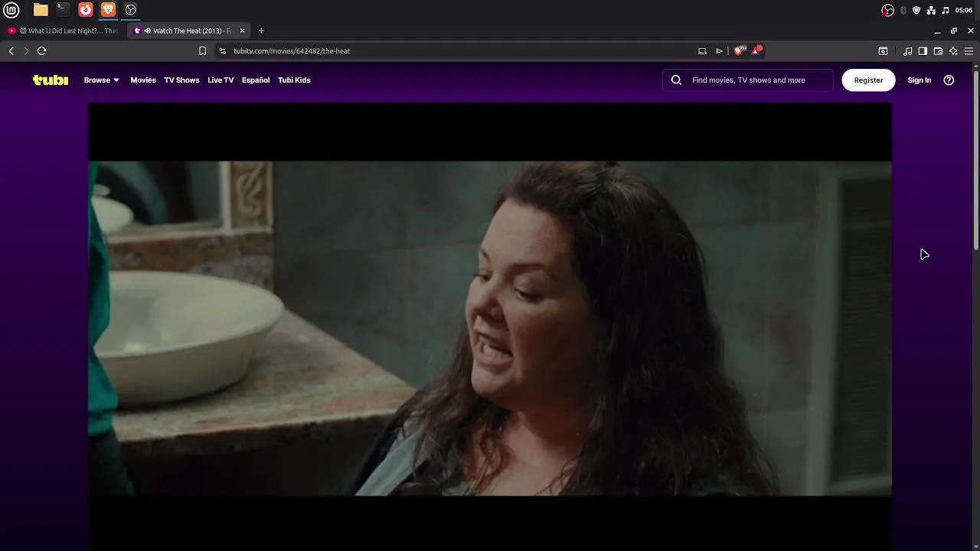Go forward to the next page
This screenshot has width=980, height=551.
pos(26,51)
